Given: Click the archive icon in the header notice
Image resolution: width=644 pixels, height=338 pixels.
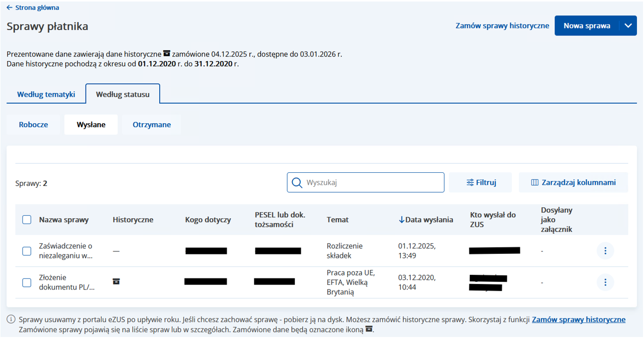Looking at the screenshot, I should 167,54.
